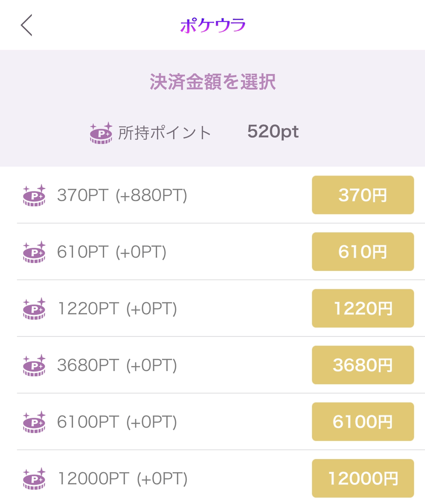Click coin icon next to 1220PT

[34, 309]
